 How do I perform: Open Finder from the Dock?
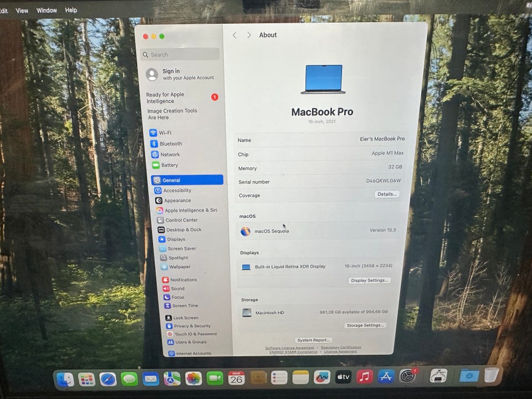click(x=65, y=379)
